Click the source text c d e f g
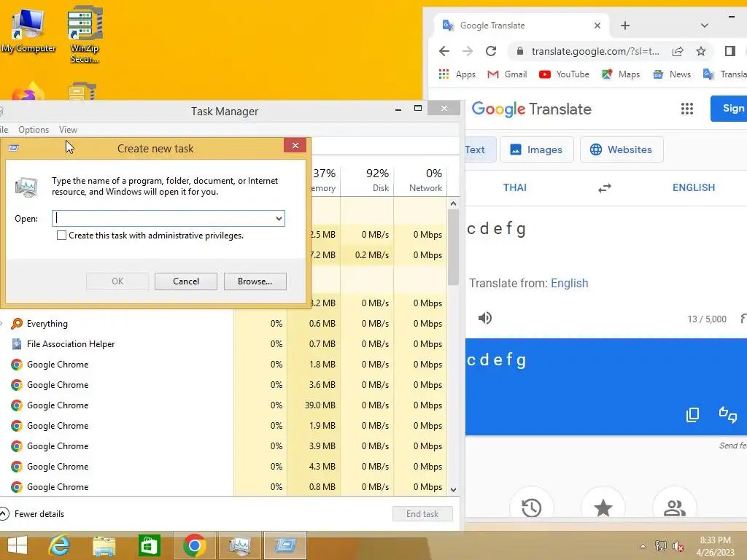The height and width of the screenshot is (560, 747). [496, 229]
